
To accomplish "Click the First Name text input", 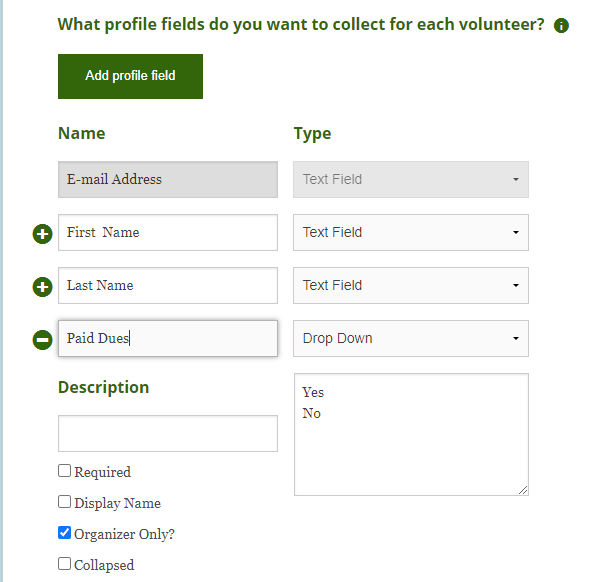I will [167, 232].
